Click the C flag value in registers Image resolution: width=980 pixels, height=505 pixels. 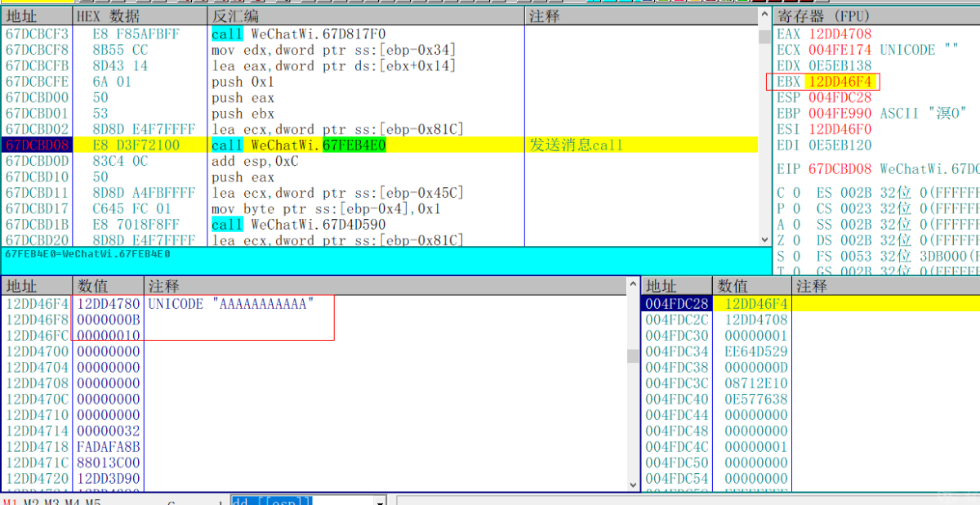(x=797, y=193)
